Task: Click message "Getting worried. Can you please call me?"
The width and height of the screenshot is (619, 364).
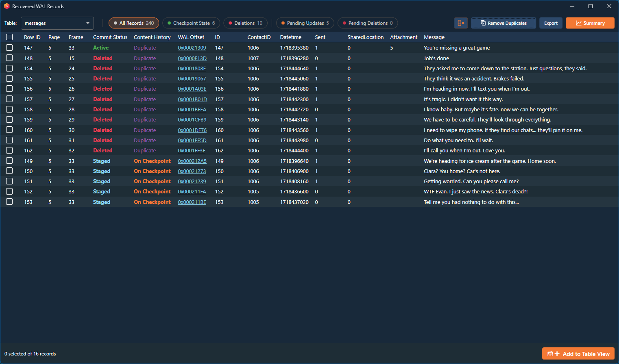Action: 471,181
